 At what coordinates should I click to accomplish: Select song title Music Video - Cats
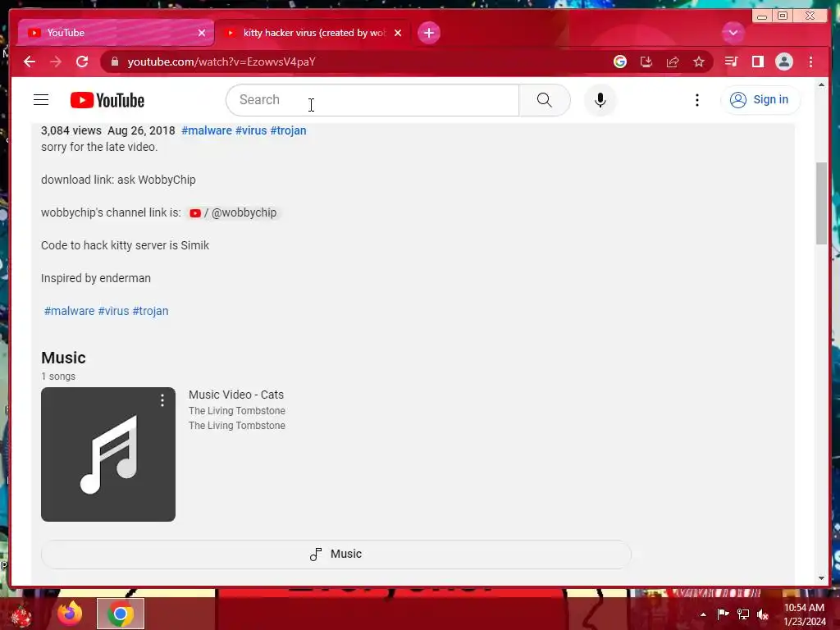236,395
